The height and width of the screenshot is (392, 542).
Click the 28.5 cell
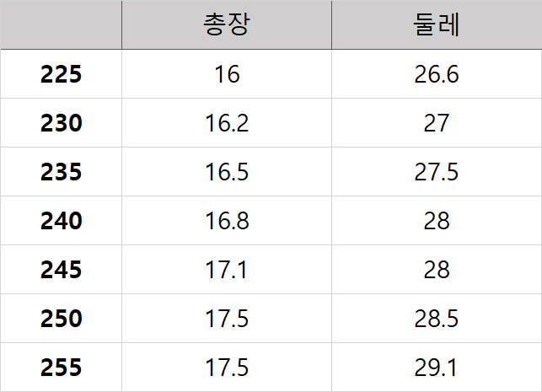(437, 319)
